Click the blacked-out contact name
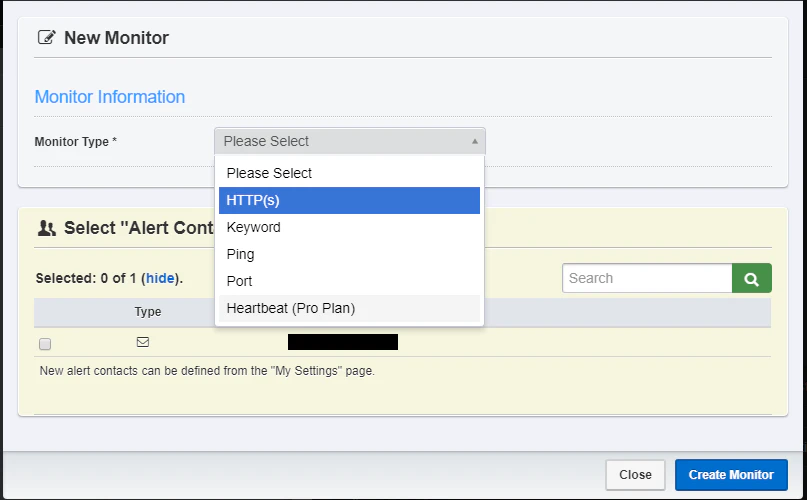Viewport: 807px width, 500px height. [x=343, y=342]
